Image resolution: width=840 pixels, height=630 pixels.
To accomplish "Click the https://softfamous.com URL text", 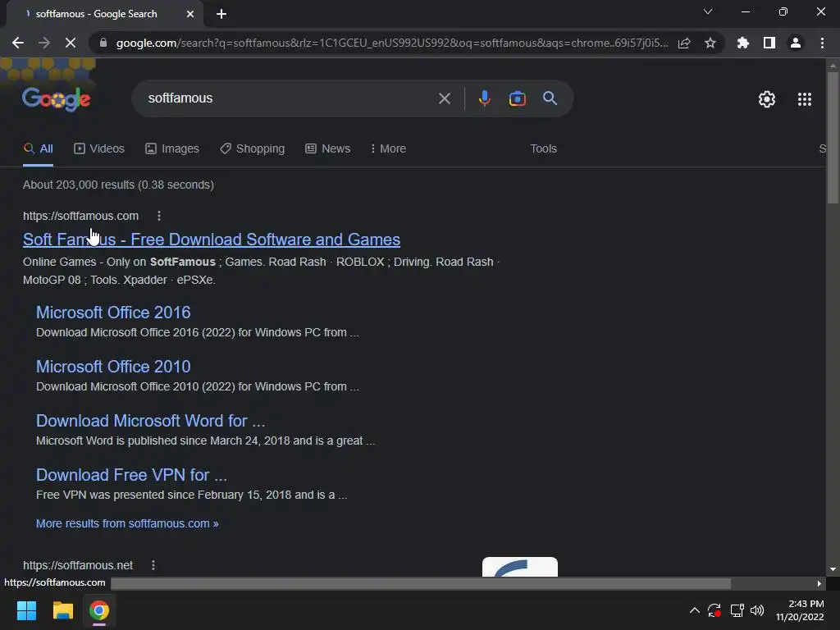I will (x=81, y=216).
